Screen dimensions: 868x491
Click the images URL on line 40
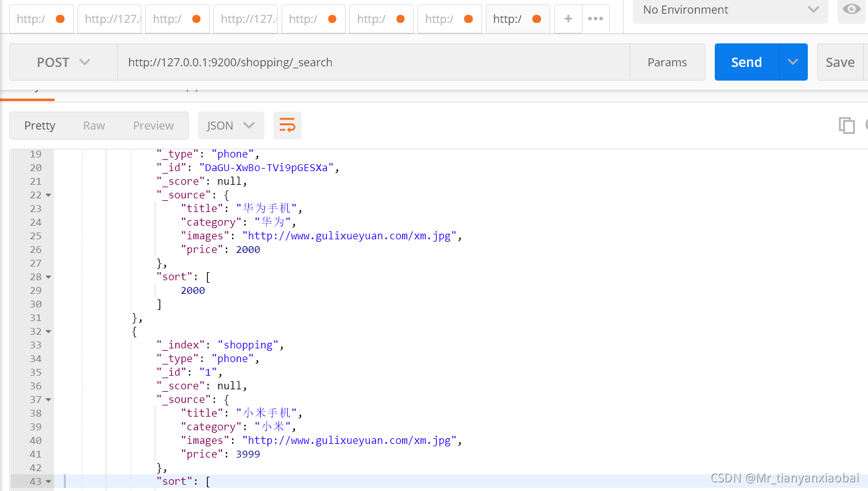tap(349, 440)
